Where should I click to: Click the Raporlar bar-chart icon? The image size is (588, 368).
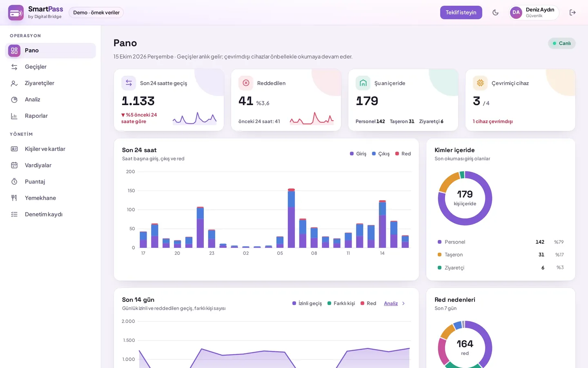[x=14, y=116]
